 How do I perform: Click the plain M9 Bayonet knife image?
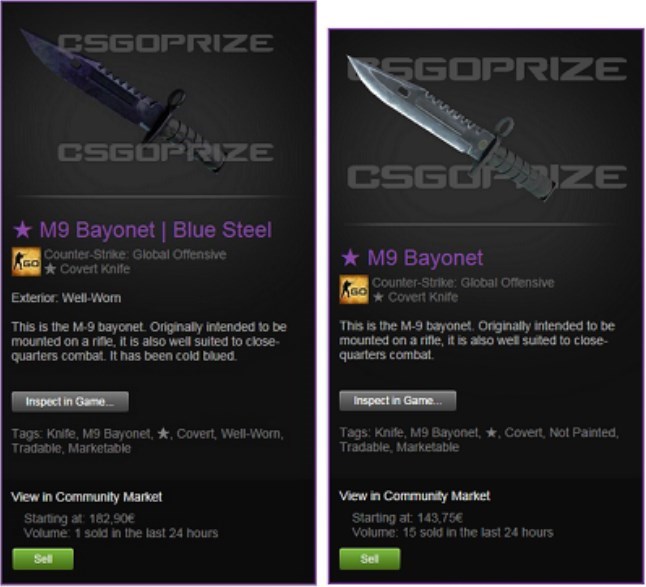coord(451,128)
